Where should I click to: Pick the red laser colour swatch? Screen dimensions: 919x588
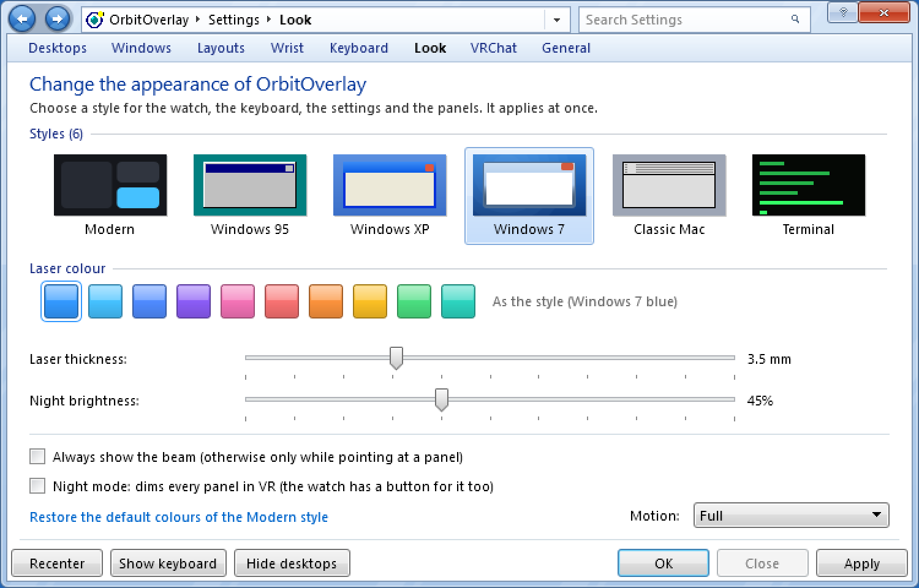(282, 301)
